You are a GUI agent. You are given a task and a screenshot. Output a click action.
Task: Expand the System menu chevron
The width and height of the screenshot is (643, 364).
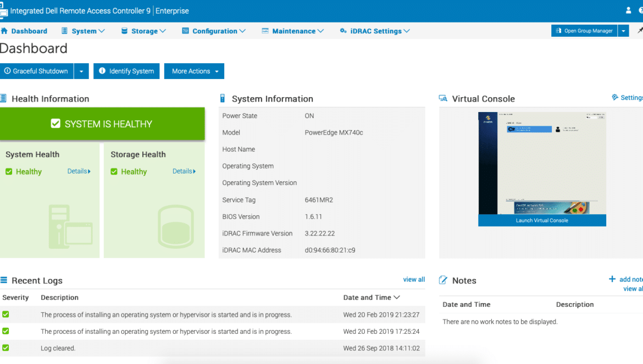coord(102,31)
